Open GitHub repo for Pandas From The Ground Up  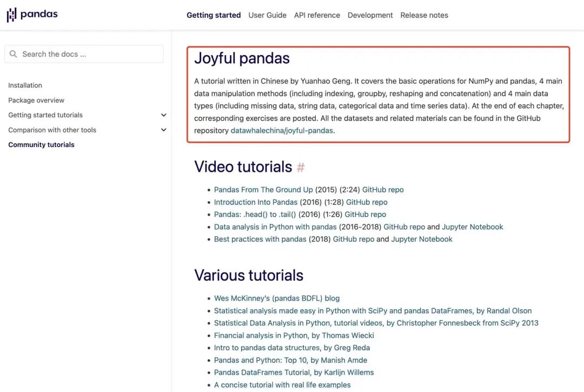[x=383, y=190]
